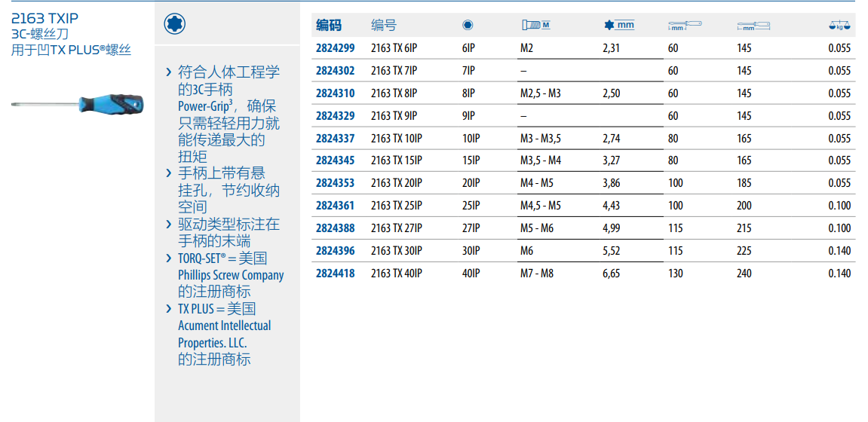The image size is (868, 422).
Task: Click the round drive-size icon column header
Action: coord(468,25)
